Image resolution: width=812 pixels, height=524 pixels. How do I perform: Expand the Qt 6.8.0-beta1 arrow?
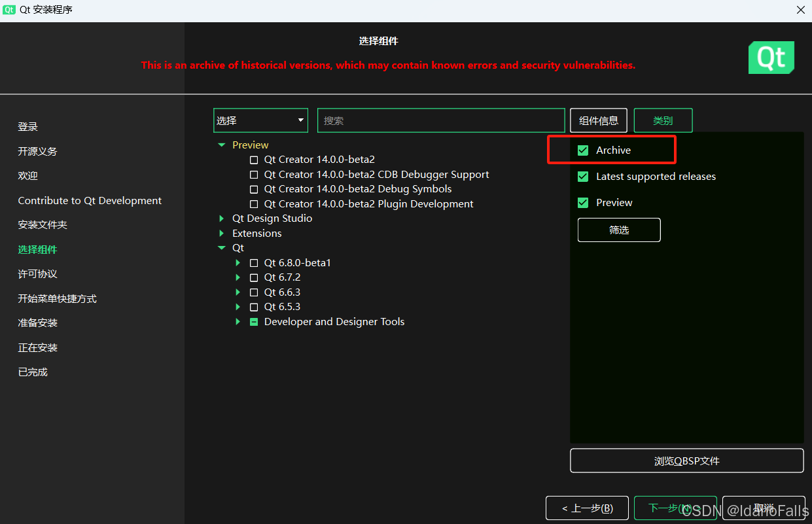pyautogui.click(x=238, y=263)
